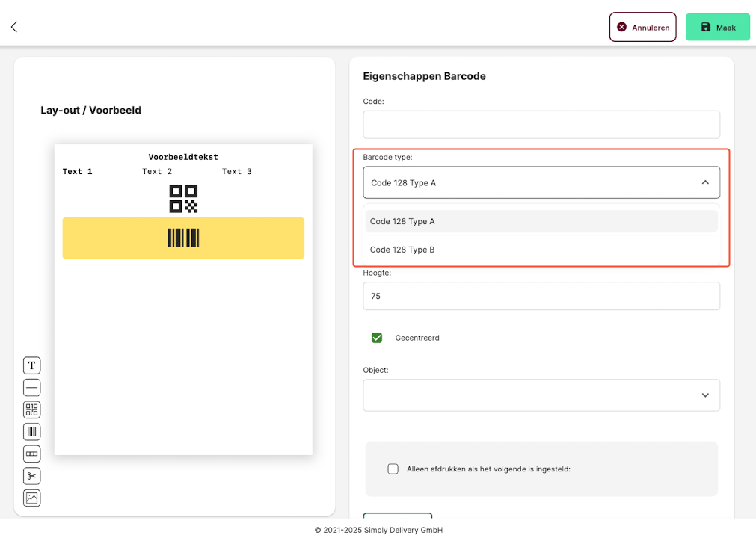Choose Code 128 Type A option

click(x=541, y=222)
